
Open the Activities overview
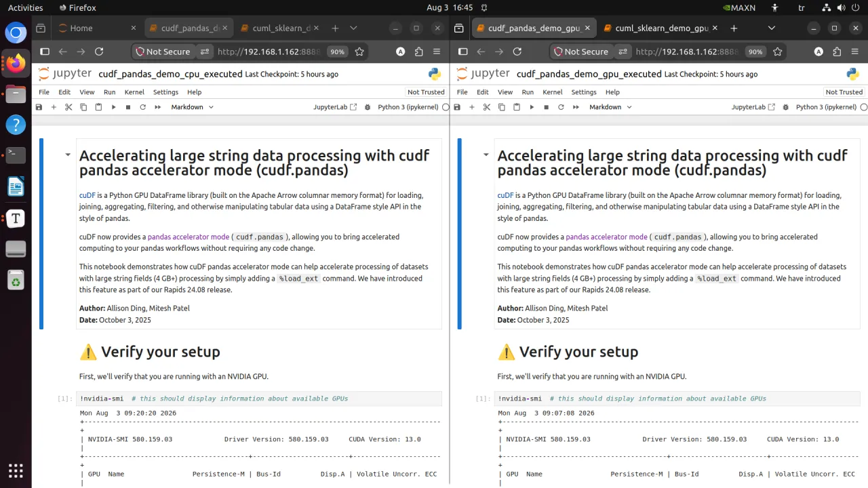25,7
